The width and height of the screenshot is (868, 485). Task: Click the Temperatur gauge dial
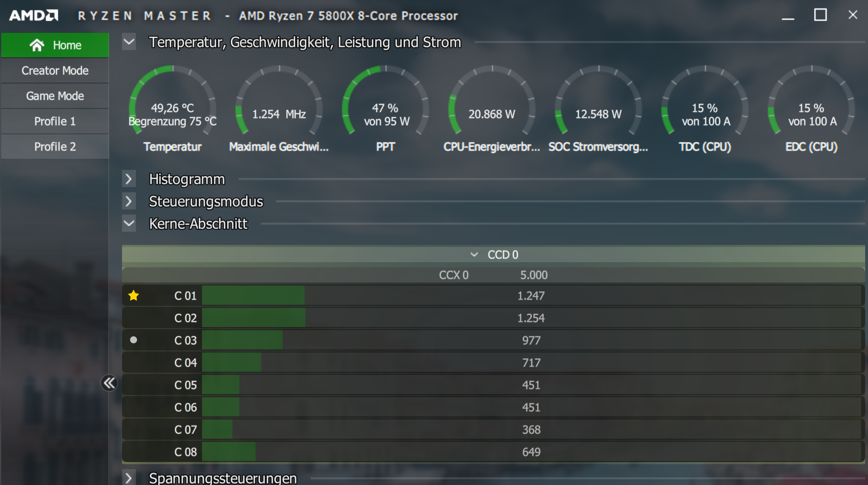pos(172,106)
